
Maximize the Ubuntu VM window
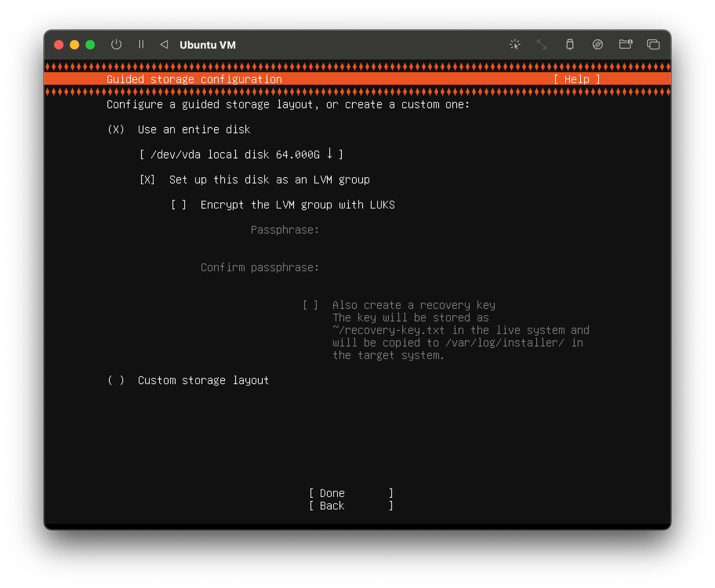[x=90, y=45]
